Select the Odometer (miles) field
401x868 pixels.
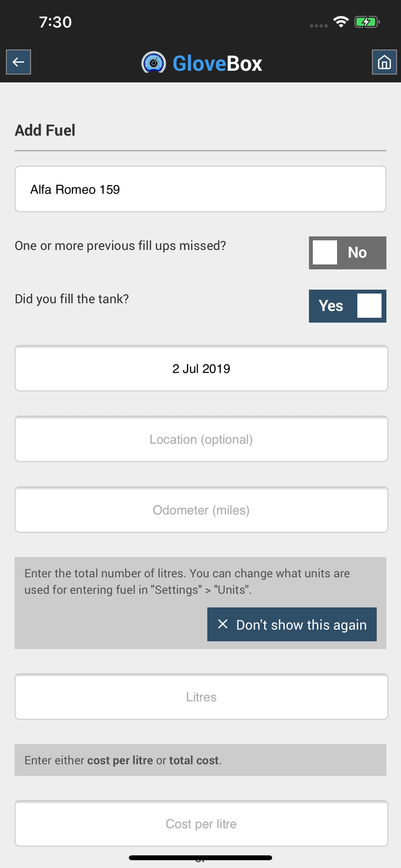[x=201, y=510]
